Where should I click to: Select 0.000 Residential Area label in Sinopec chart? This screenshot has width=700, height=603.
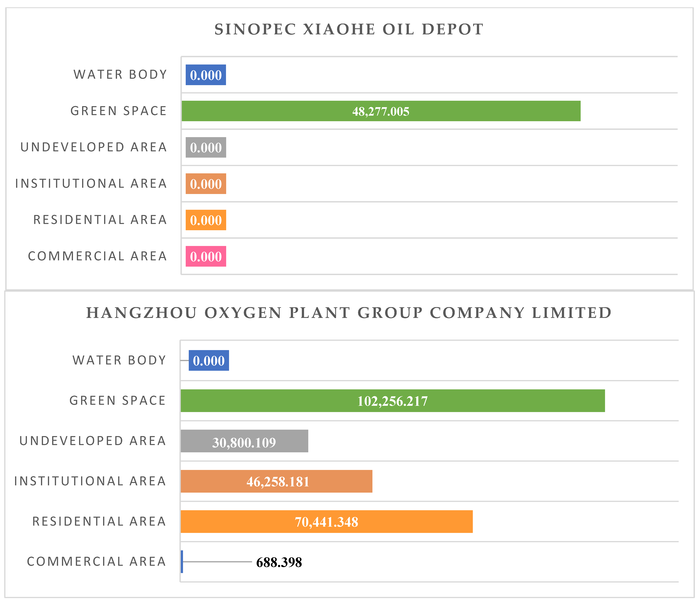tap(206, 220)
